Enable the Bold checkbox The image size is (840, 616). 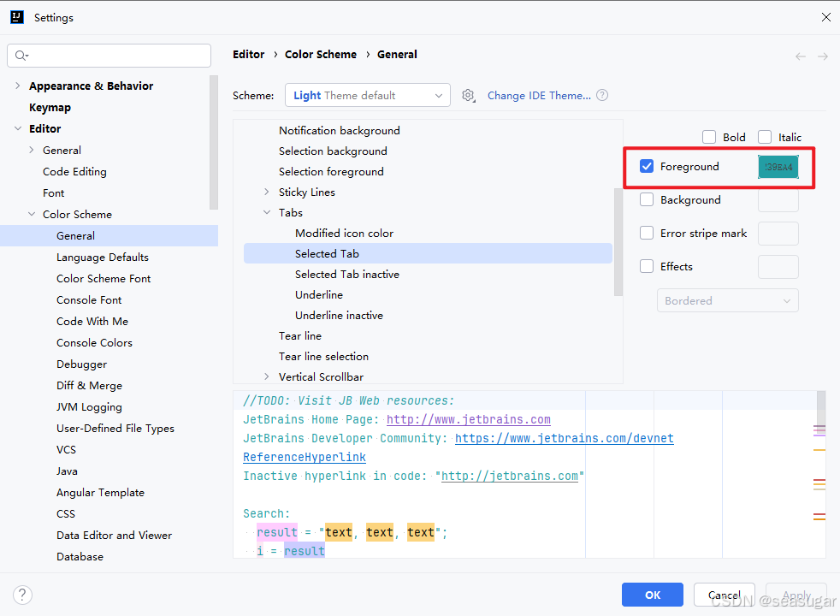709,137
